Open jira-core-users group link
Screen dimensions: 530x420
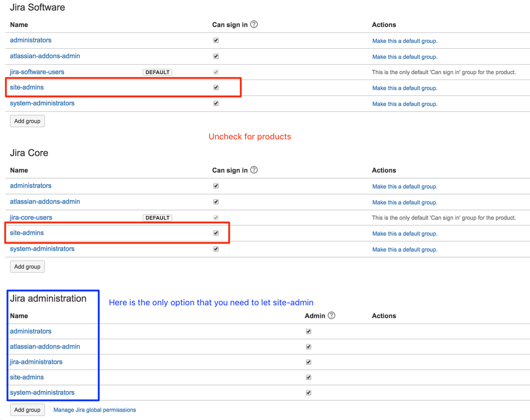pyautogui.click(x=31, y=217)
